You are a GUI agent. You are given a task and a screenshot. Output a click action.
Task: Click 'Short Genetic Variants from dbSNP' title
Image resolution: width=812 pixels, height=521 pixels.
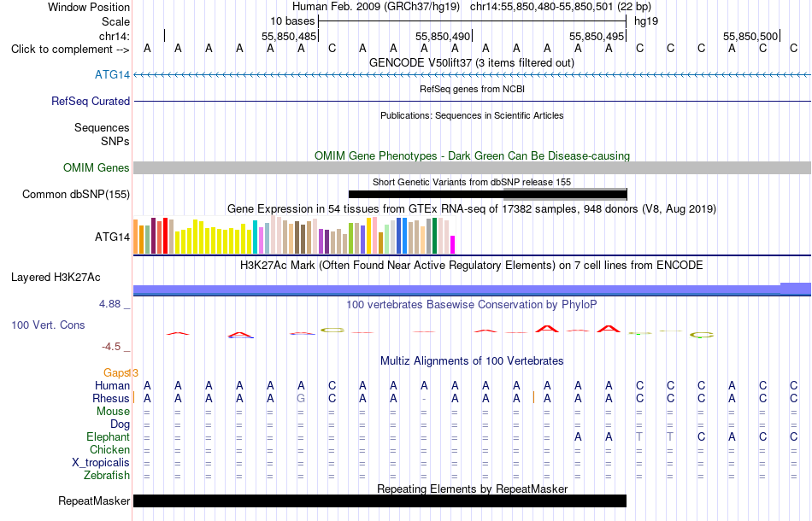pos(472,182)
